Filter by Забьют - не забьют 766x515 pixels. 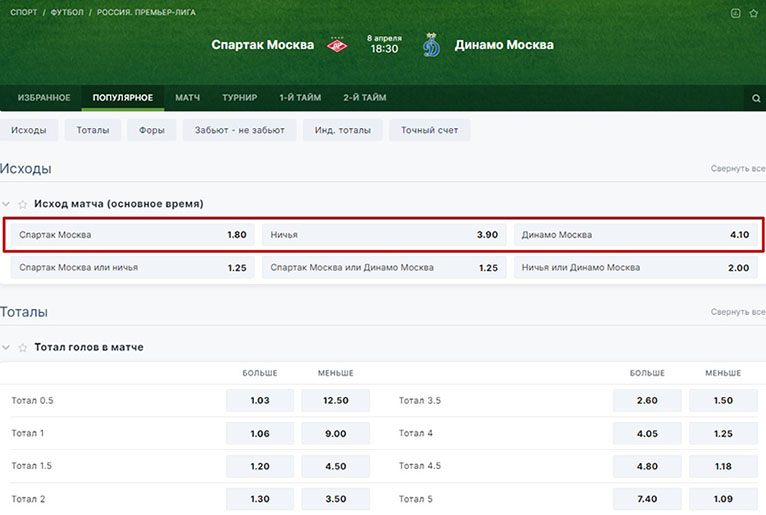click(x=239, y=130)
